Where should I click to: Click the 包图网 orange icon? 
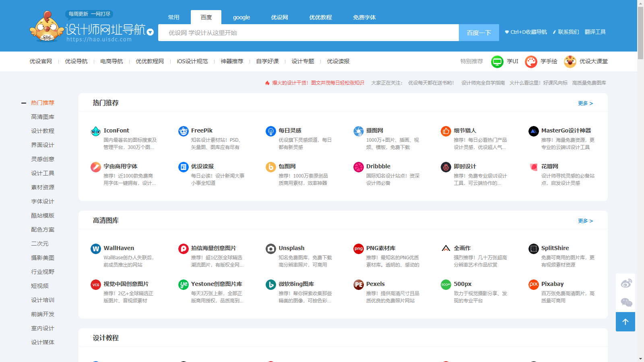coord(271,167)
